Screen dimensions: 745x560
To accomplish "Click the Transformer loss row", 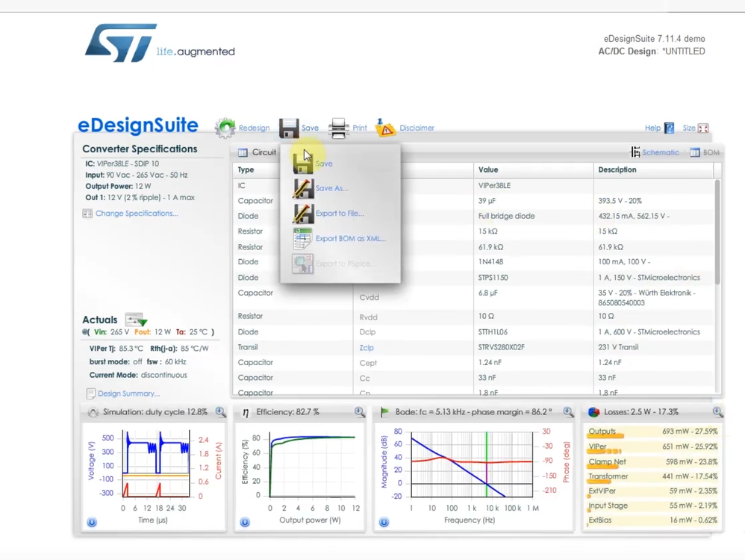I will (653, 476).
